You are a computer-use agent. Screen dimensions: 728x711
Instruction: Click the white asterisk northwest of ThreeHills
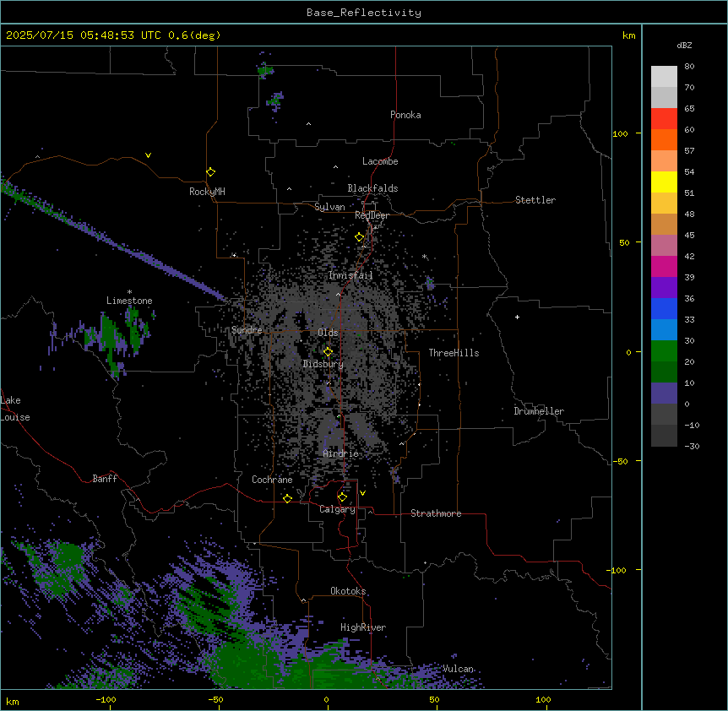point(424,256)
